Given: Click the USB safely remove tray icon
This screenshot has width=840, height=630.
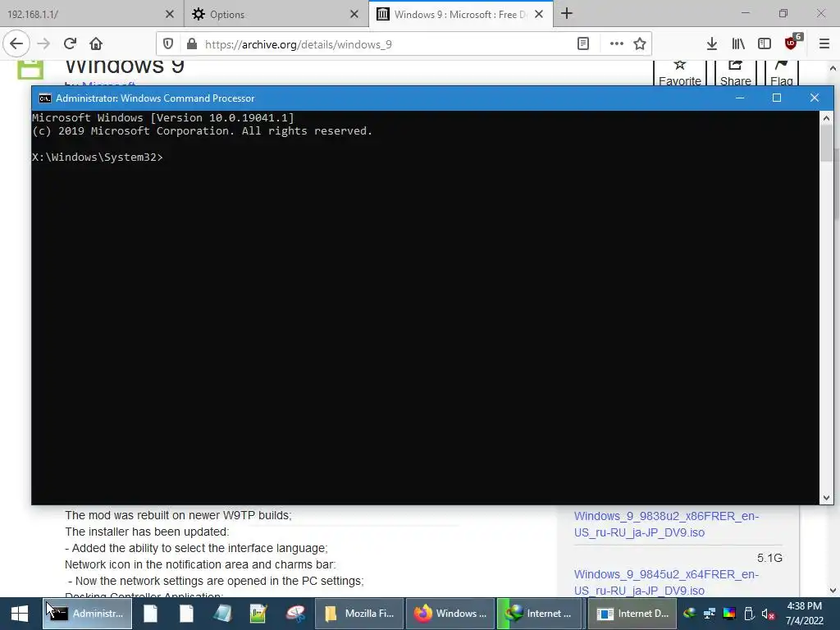Looking at the screenshot, I should (749, 614).
